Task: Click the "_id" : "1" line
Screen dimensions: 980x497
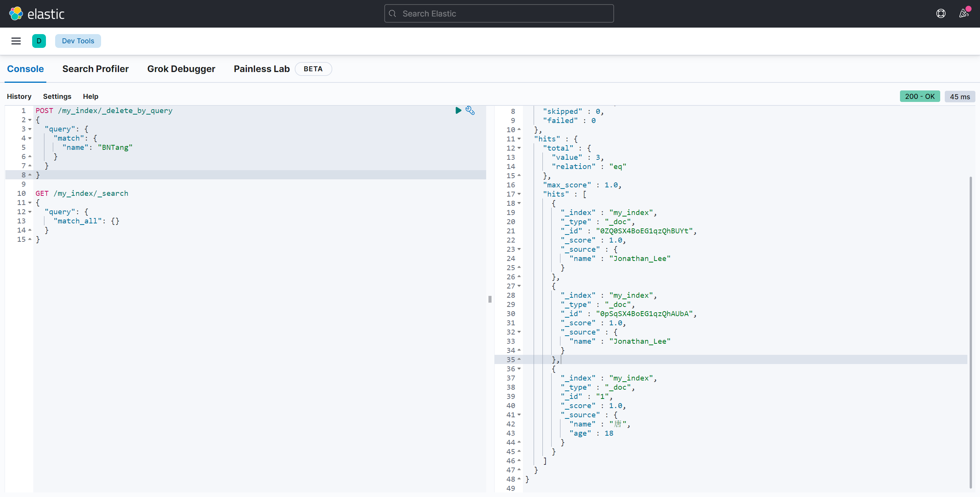Action: 587,397
